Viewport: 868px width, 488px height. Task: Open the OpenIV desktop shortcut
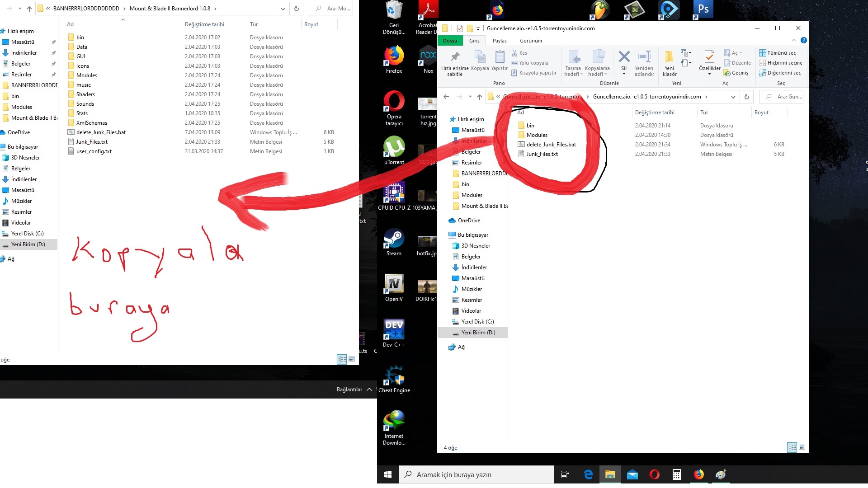[394, 288]
